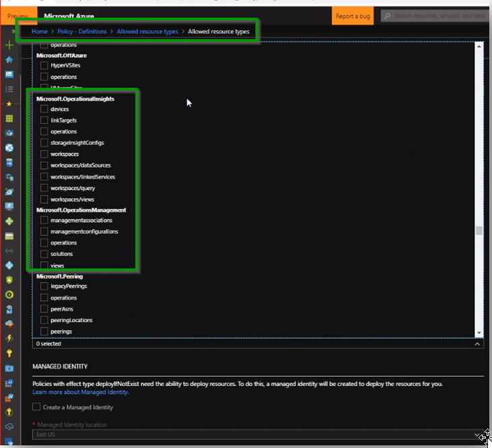
Task: Click the green plus Create a resource icon
Action: (9, 45)
